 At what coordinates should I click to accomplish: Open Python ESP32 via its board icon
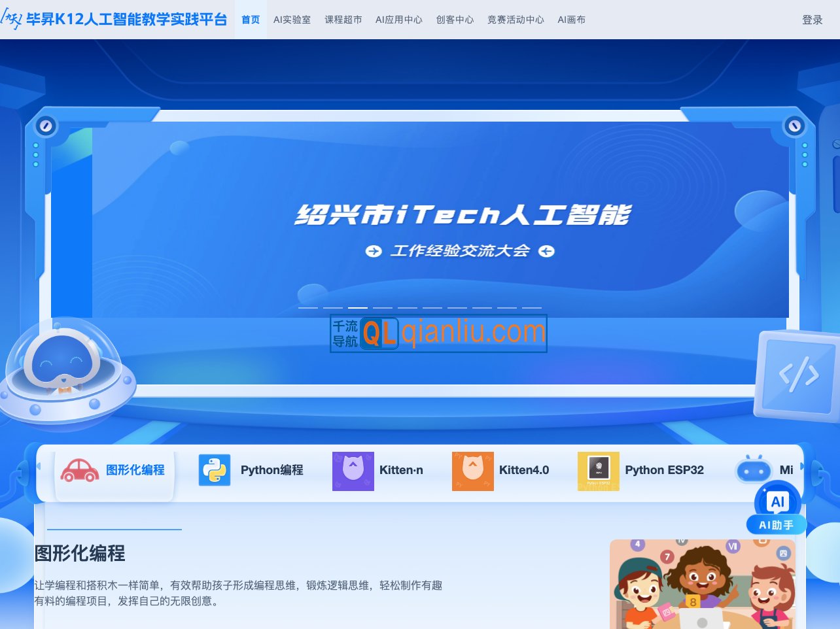599,470
